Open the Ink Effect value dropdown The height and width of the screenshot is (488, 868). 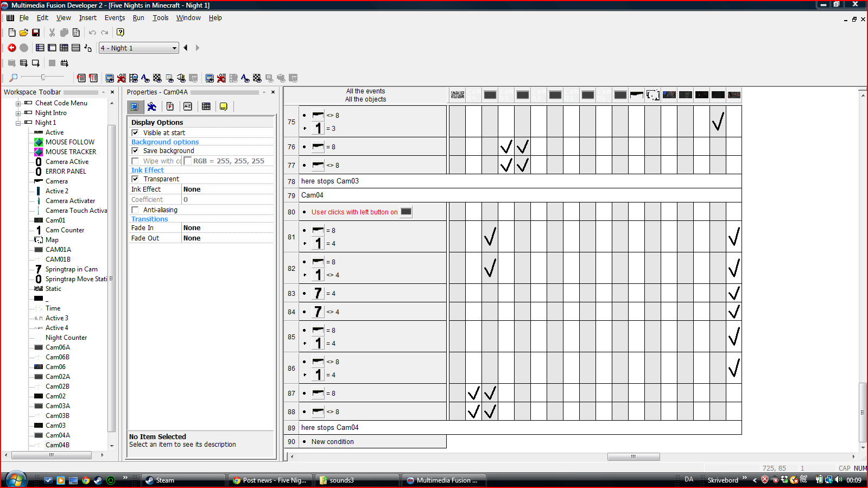tap(228, 189)
